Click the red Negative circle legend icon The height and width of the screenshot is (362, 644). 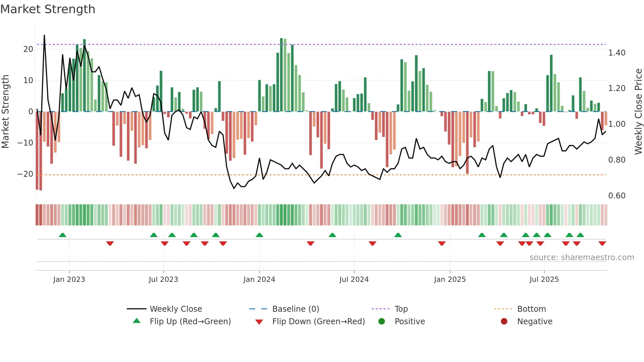coord(504,321)
